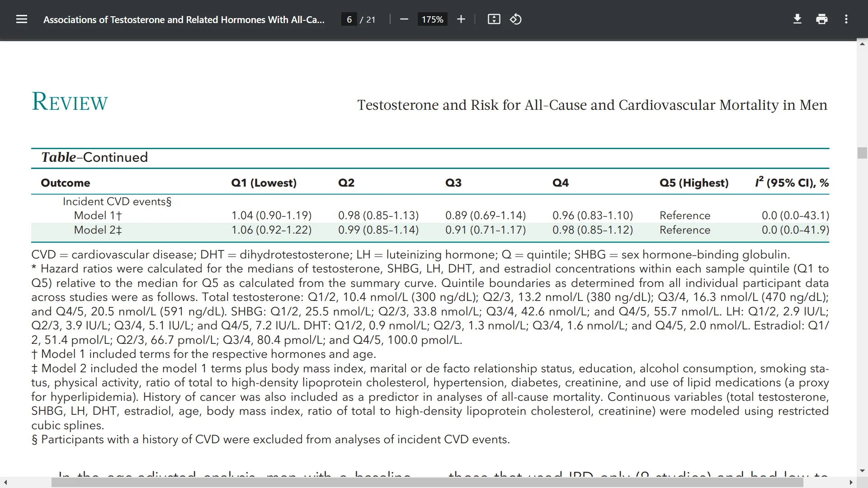868x488 pixels.
Task: Rotate the document counterclockwise
Action: click(516, 19)
